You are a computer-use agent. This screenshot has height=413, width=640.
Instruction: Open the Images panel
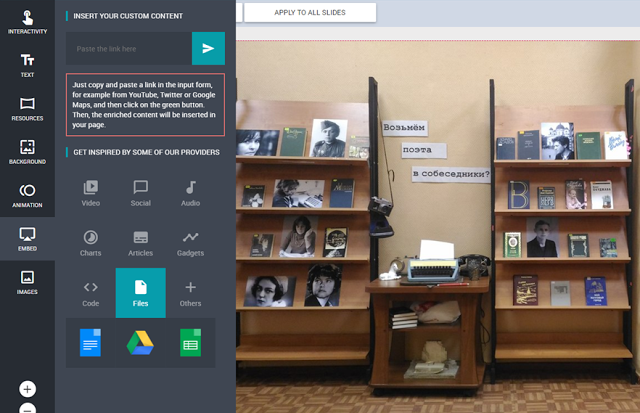(x=27, y=281)
